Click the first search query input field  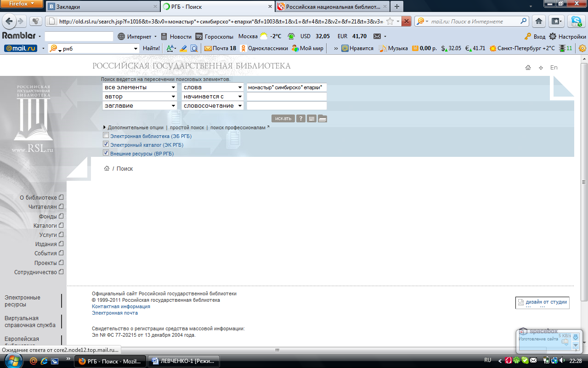point(287,87)
